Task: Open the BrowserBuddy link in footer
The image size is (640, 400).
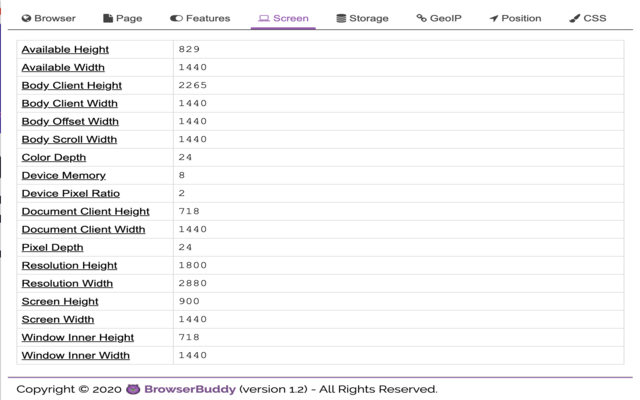Action: pyautogui.click(x=190, y=389)
